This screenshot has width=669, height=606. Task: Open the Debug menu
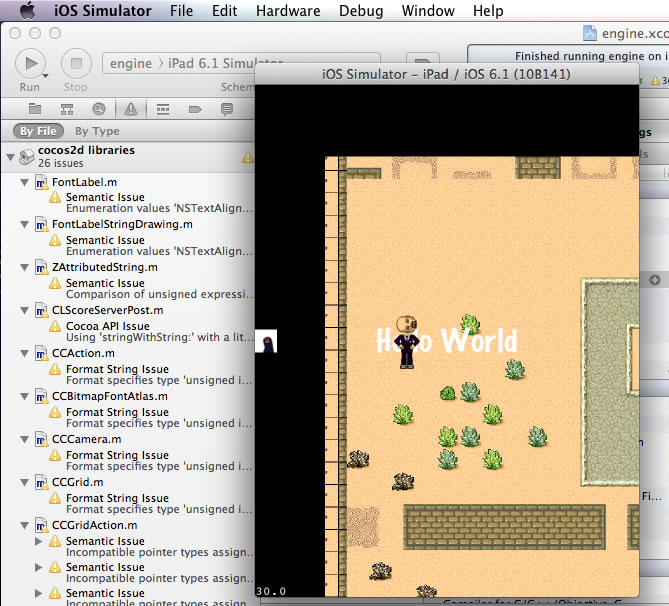(360, 11)
